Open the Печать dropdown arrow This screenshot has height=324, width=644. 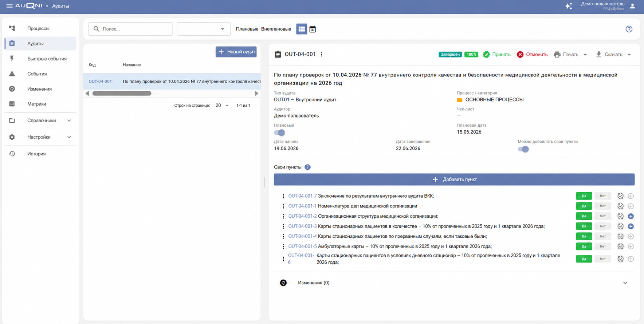[x=585, y=55]
